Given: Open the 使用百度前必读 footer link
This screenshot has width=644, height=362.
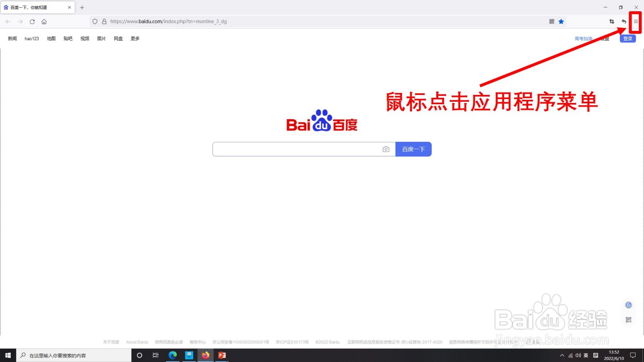Looking at the screenshot, I should coord(169,342).
